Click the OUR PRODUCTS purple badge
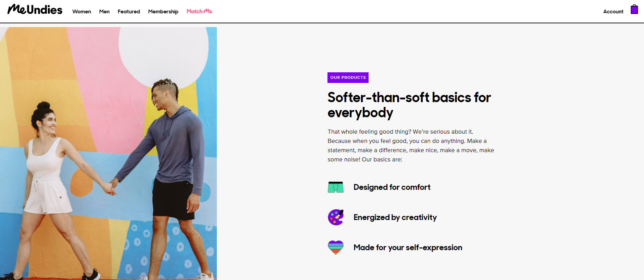The width and height of the screenshot is (644, 280). click(348, 77)
